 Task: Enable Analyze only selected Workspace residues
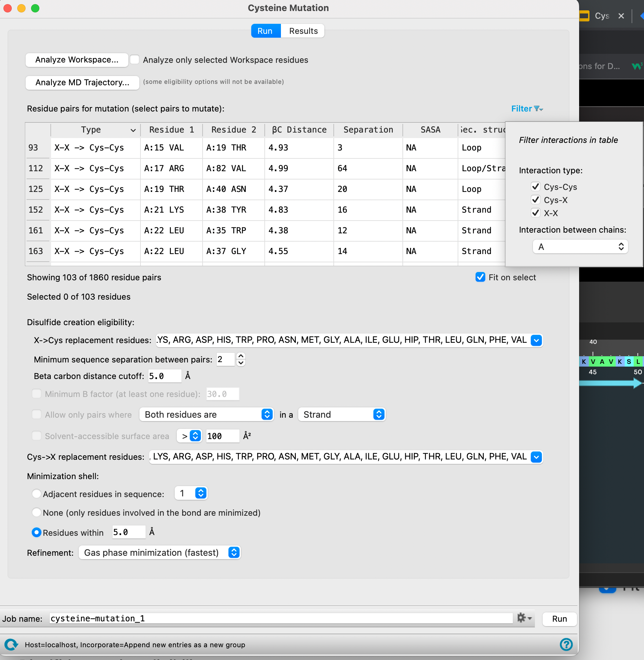[135, 60]
